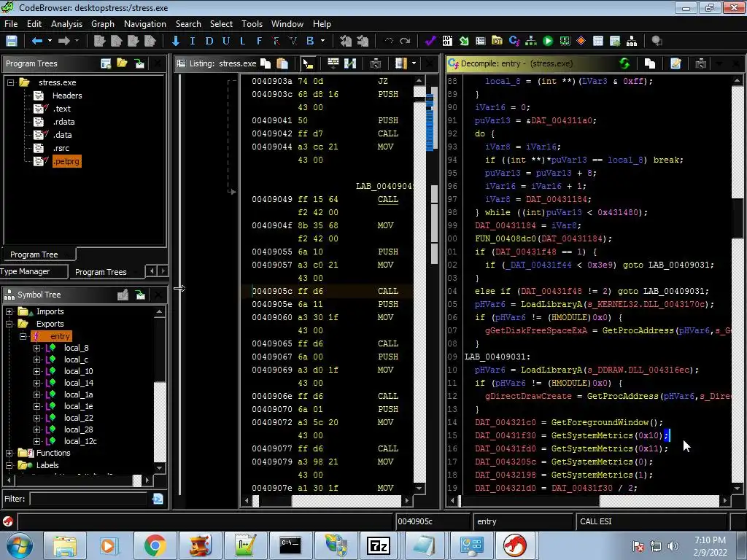Select local_12c in Symbol Tree

(x=80, y=441)
